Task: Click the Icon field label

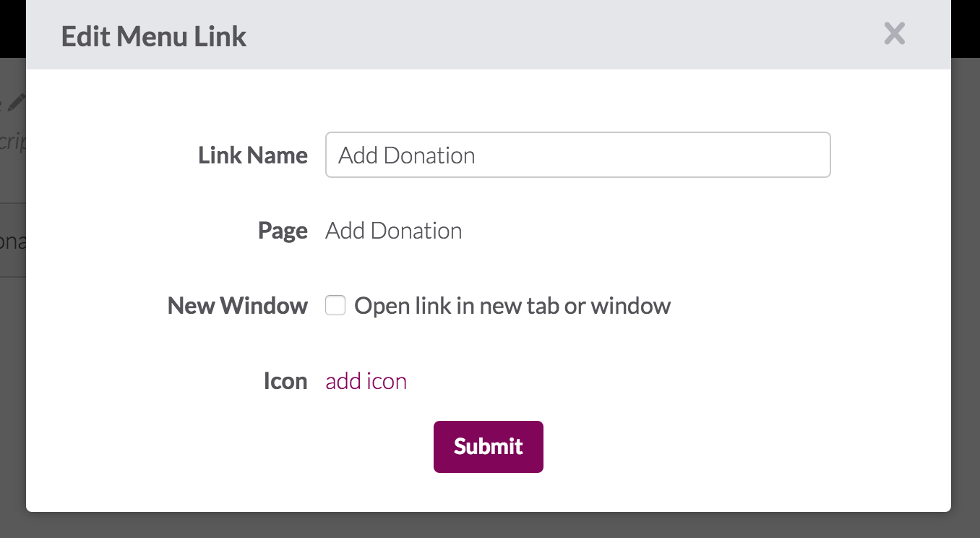Action: point(285,381)
